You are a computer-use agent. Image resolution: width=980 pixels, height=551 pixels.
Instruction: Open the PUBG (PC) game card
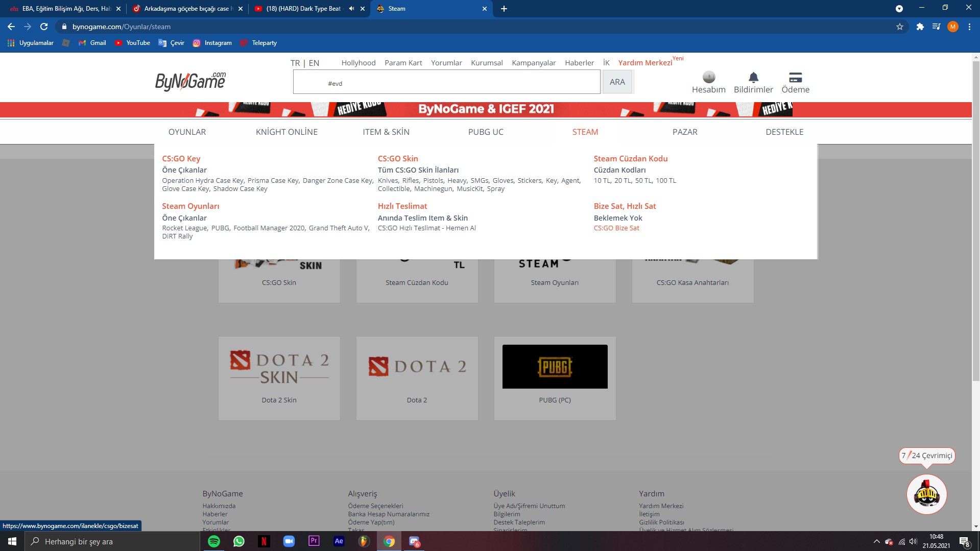pos(555,378)
